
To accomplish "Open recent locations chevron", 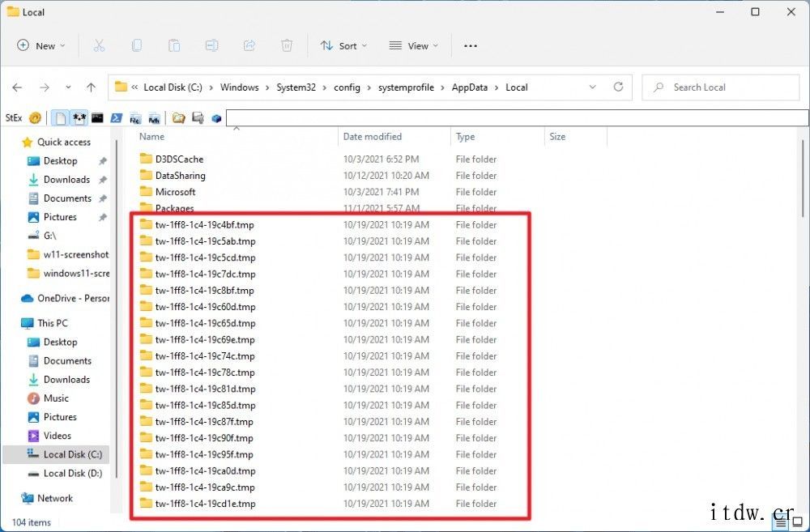I will (x=68, y=87).
